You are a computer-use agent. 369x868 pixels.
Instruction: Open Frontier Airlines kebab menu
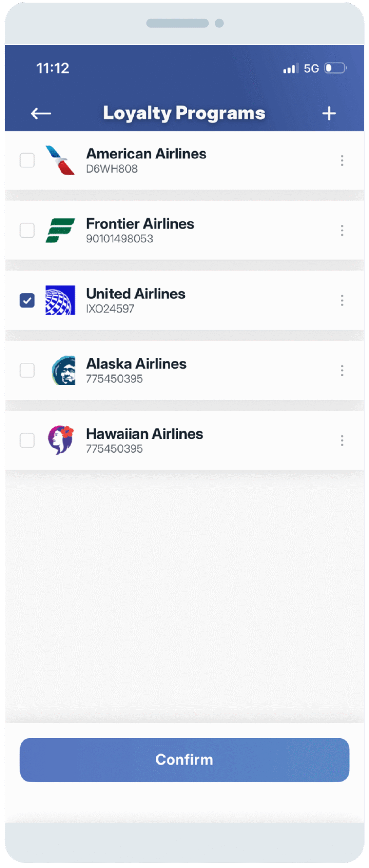click(x=342, y=231)
